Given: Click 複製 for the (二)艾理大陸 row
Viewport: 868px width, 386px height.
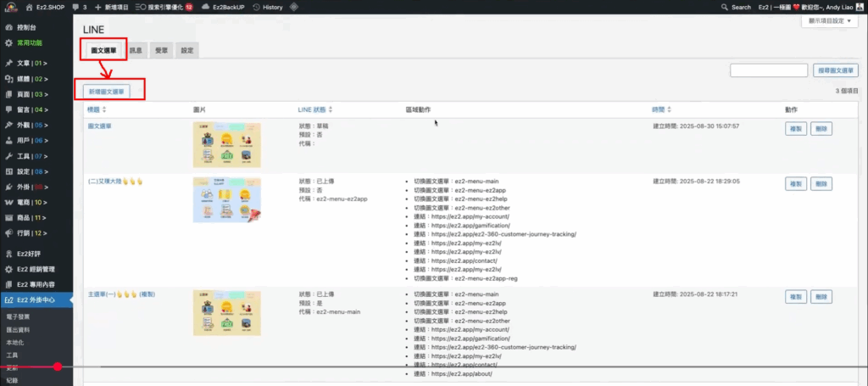Looking at the screenshot, I should point(795,184).
